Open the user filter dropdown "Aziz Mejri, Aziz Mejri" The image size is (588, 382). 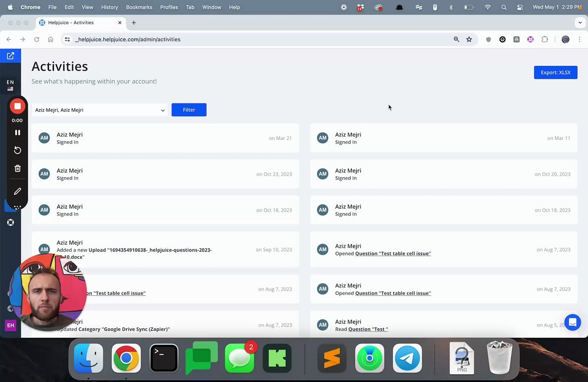tap(100, 110)
